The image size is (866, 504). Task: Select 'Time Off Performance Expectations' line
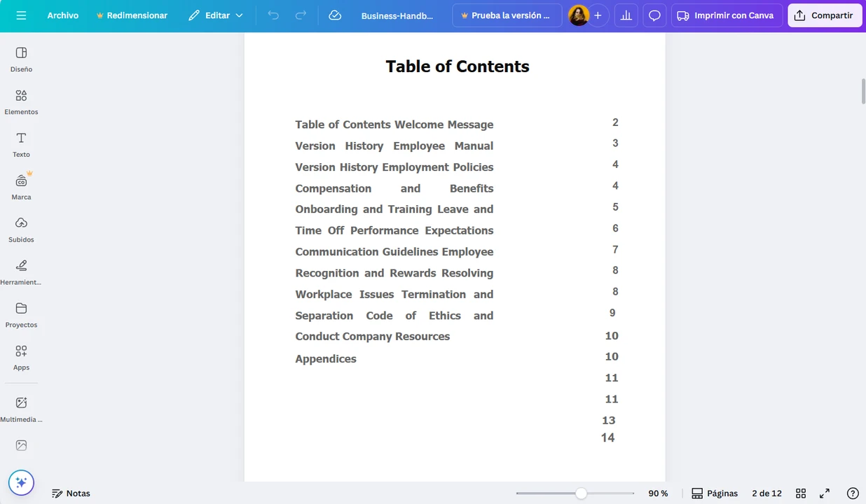tap(394, 230)
